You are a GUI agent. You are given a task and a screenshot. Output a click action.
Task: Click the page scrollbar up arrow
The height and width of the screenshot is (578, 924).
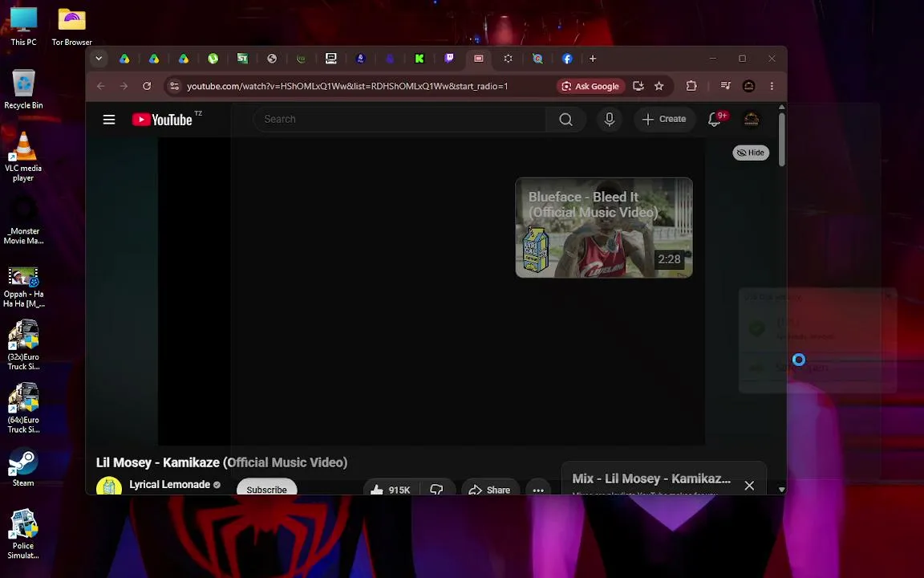782,108
